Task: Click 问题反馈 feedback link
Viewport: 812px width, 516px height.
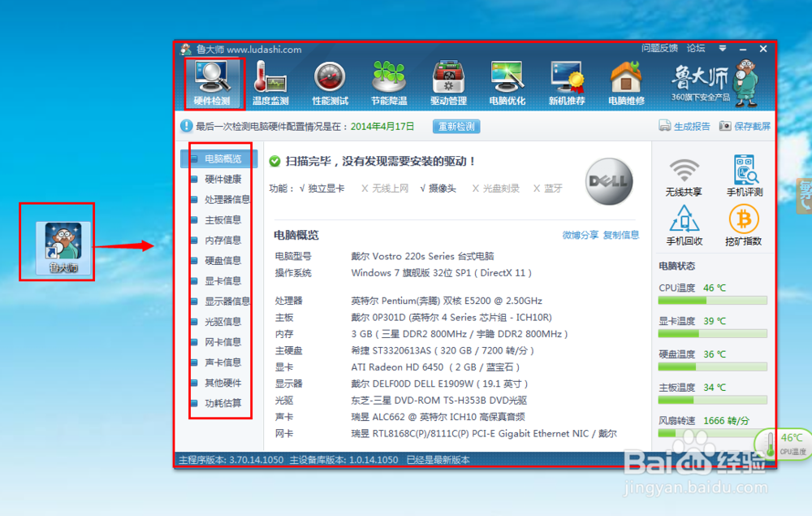Action: 659,48
